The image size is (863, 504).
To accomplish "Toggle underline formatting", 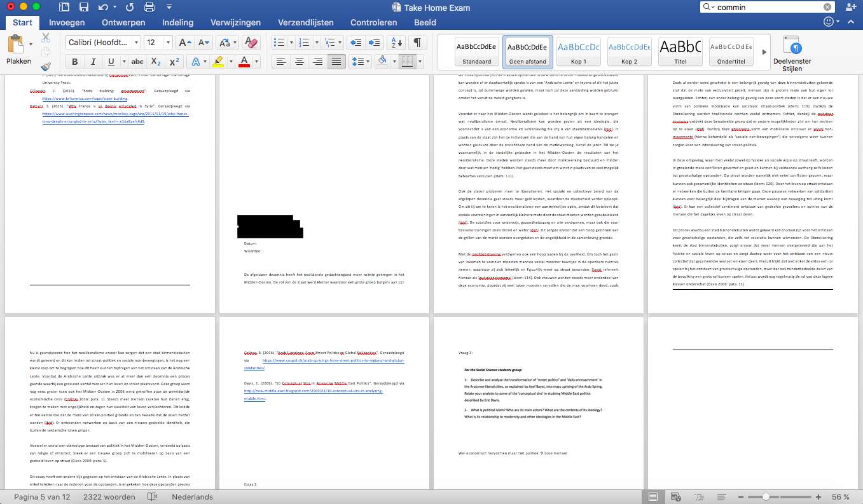I will coord(111,62).
